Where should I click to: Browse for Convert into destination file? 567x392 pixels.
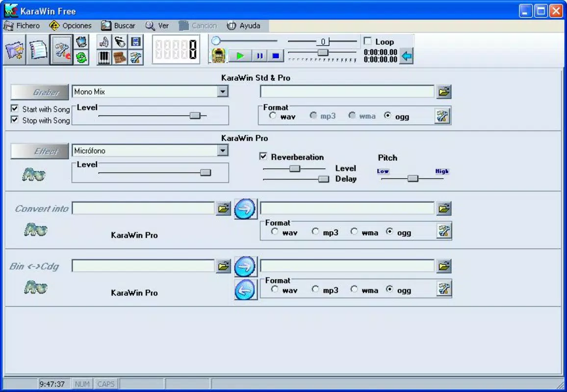click(x=444, y=208)
